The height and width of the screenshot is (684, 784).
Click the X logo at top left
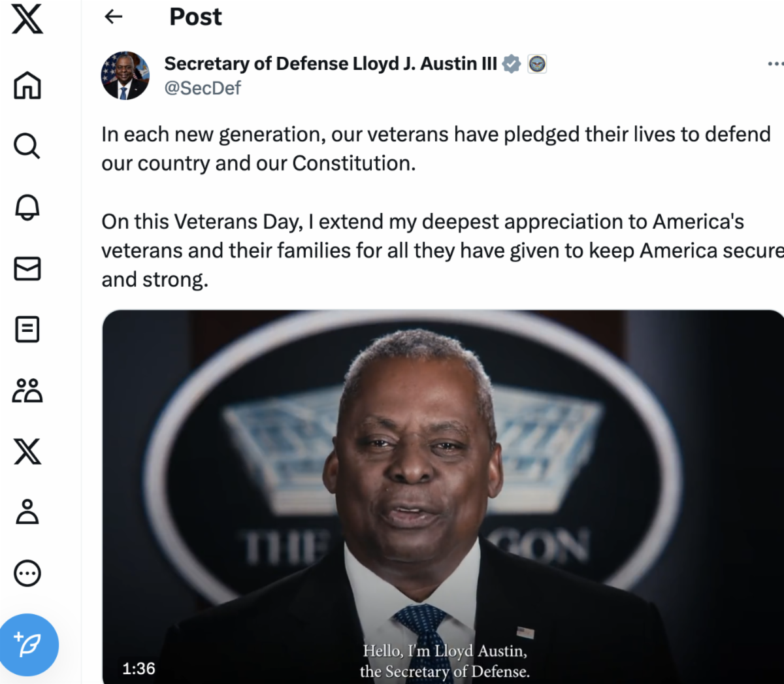click(27, 18)
